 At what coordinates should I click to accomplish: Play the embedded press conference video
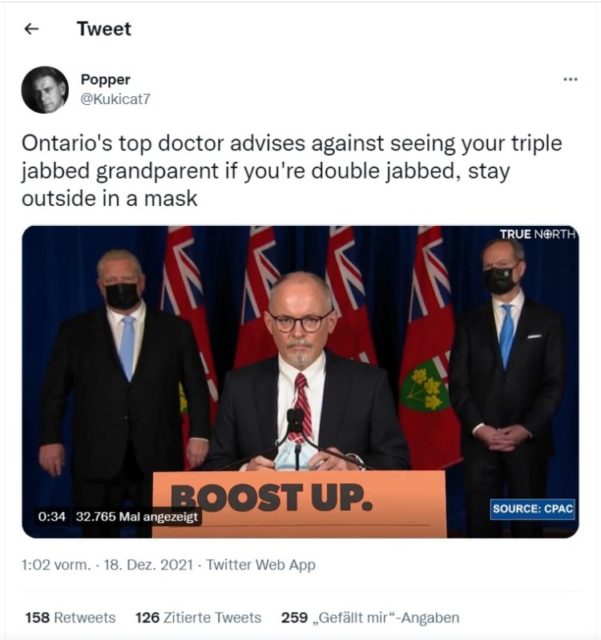point(300,382)
